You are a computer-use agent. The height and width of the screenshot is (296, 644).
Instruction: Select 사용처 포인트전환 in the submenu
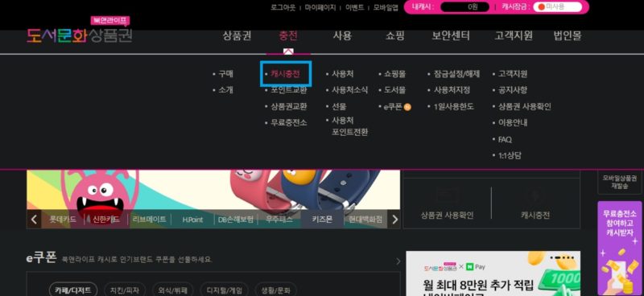(x=349, y=126)
